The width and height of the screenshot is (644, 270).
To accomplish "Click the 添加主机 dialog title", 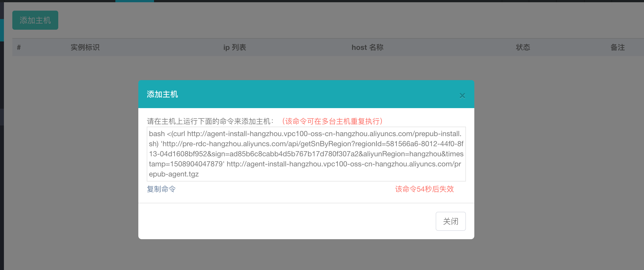I will [162, 94].
